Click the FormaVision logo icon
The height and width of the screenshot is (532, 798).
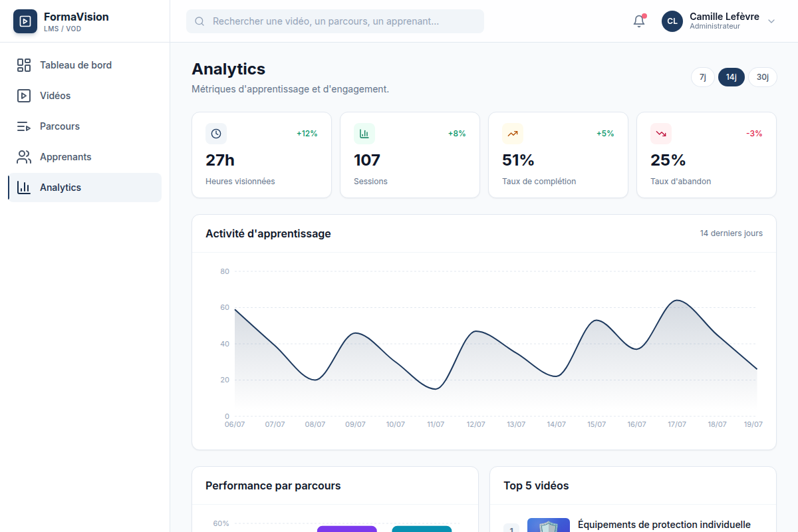click(x=25, y=21)
